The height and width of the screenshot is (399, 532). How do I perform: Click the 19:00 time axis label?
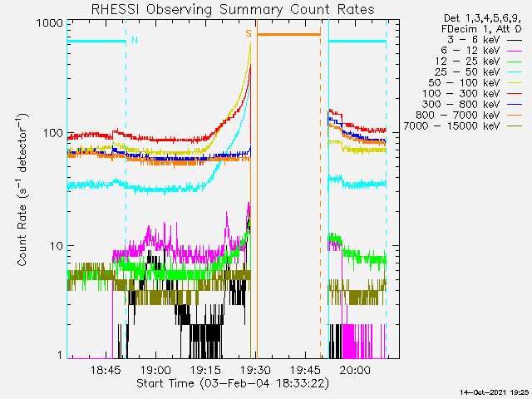[x=155, y=370]
